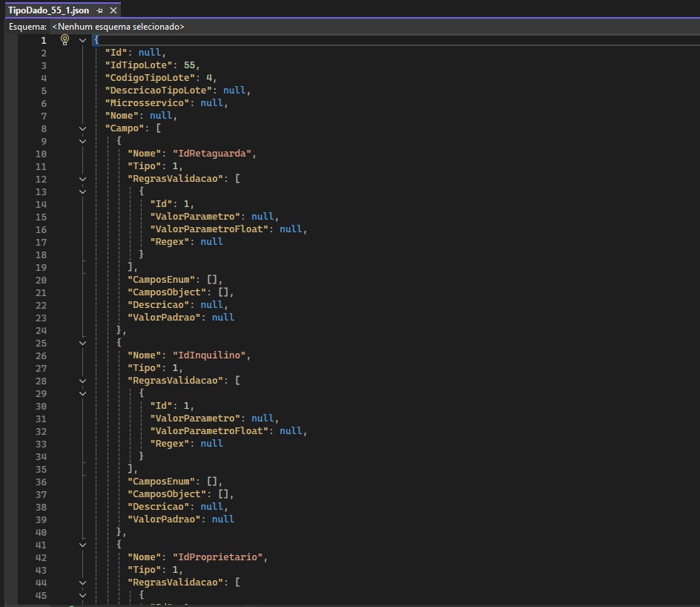Viewport: 700px width, 607px height.
Task: Close the TipoDado_55_1.json tab
Action: click(113, 11)
